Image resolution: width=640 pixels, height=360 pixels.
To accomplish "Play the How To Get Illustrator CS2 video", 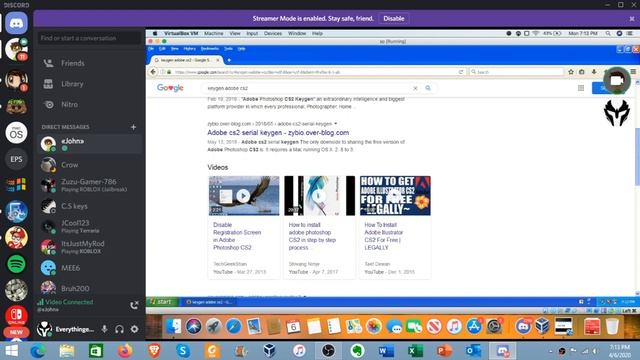I will point(395,196).
